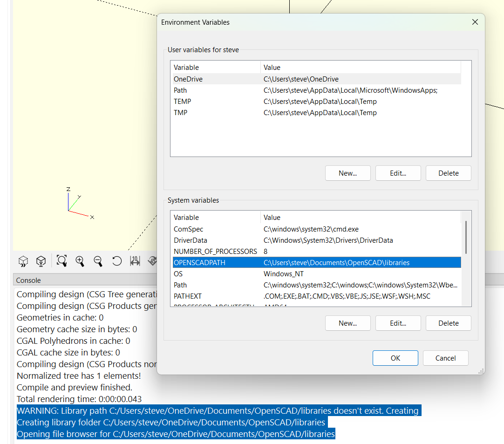Viewport: 504px width, 444px height.
Task: Click the 'Normalized tree has 1 elements!' line
Action: click(79, 376)
